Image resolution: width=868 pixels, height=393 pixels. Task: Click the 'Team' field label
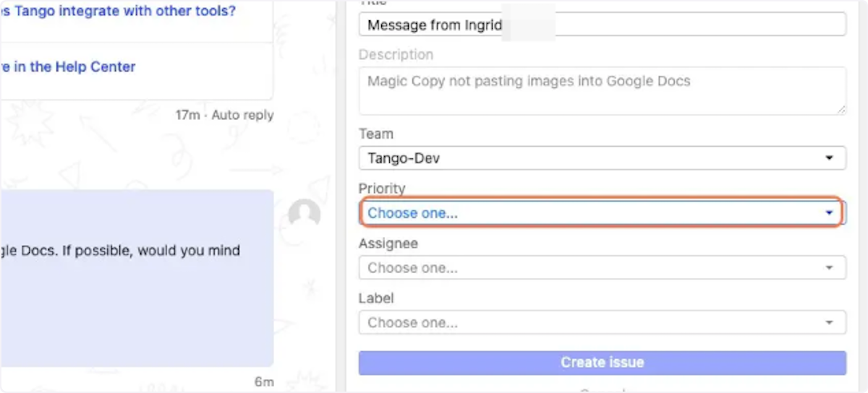376,134
